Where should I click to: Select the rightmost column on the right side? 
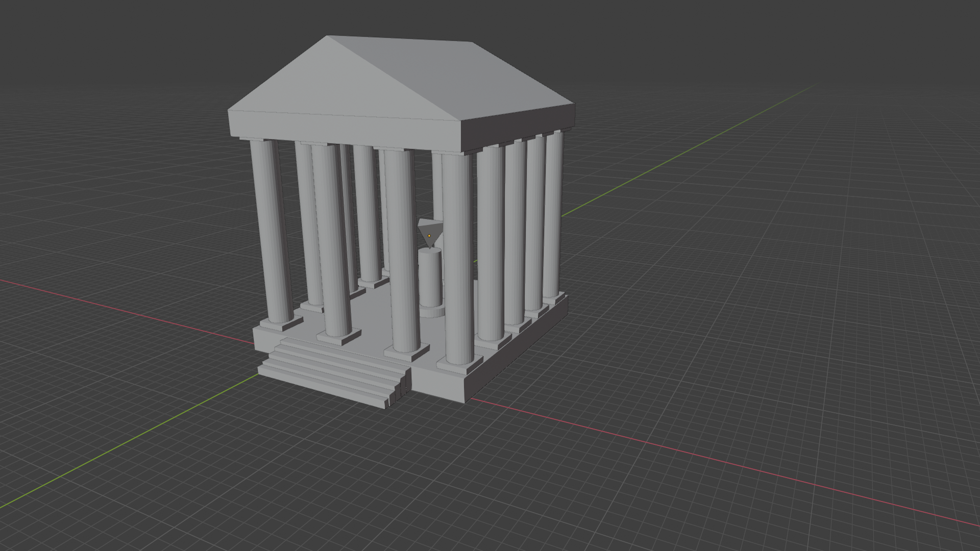point(552,214)
